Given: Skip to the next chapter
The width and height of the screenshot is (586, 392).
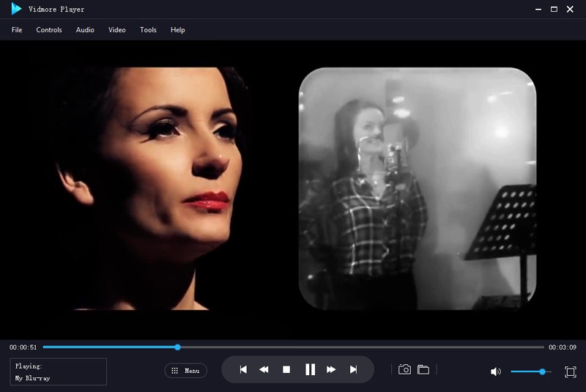Looking at the screenshot, I should click(x=353, y=370).
